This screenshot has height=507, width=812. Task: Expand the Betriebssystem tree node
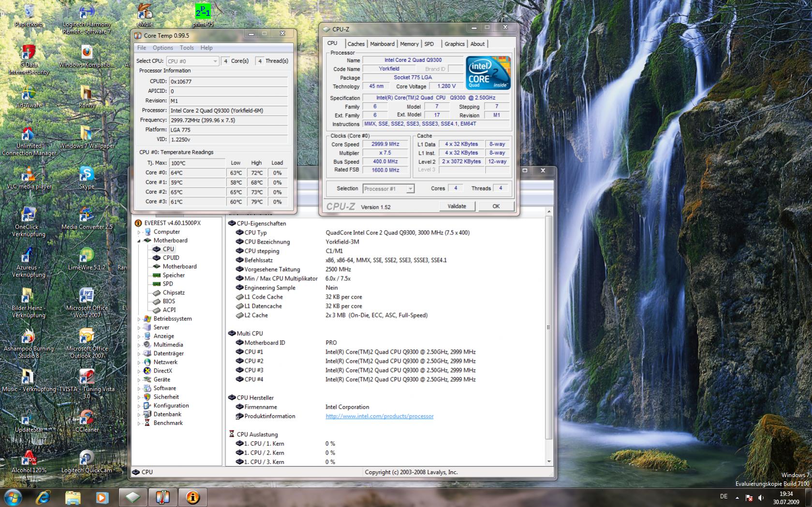click(139, 319)
